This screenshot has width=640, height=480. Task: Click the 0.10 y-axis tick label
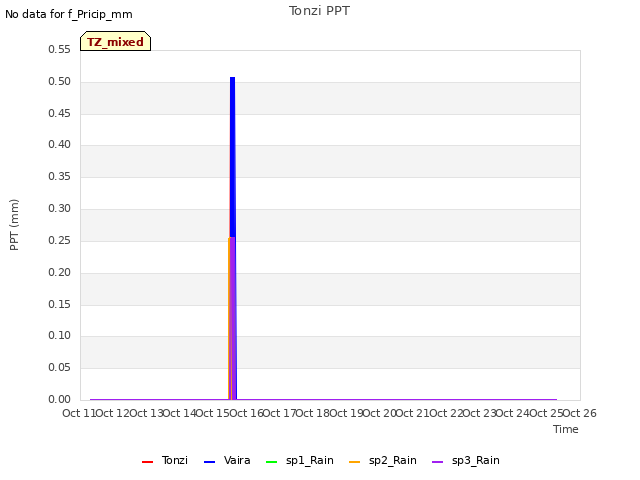59,336
